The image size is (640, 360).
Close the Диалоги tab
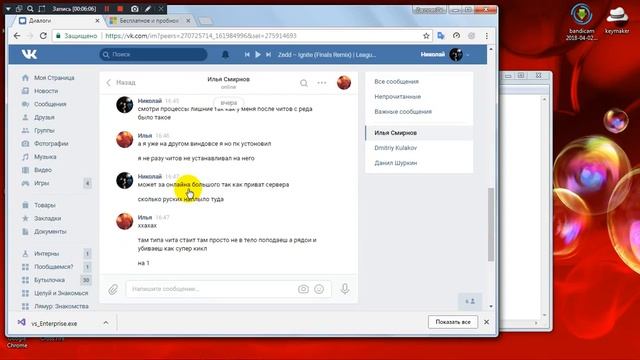pyautogui.click(x=98, y=20)
